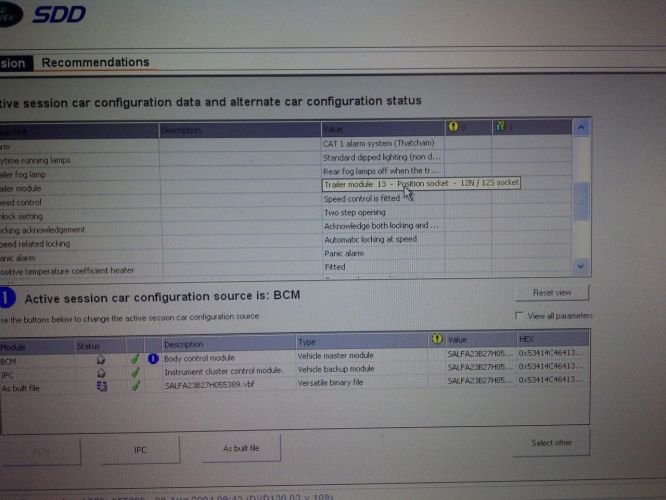
Task: Click module table HEX column header
Action: click(x=553, y=339)
